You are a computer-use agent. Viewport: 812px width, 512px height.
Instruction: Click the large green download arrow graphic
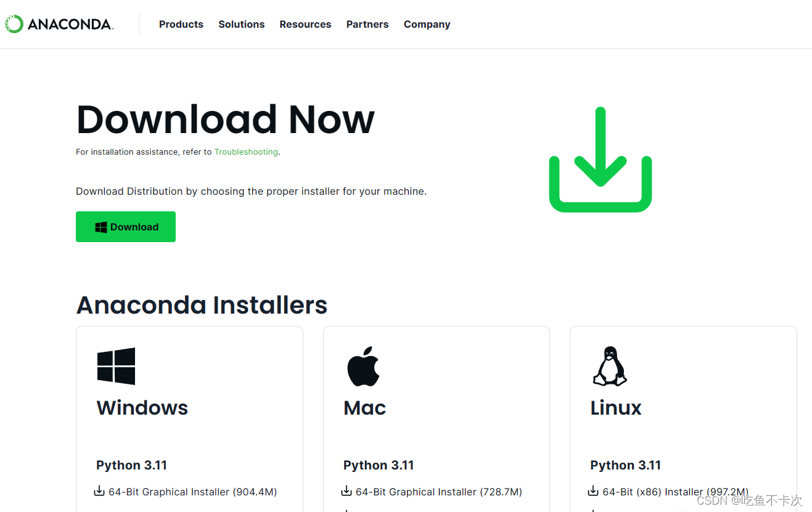pos(601,160)
